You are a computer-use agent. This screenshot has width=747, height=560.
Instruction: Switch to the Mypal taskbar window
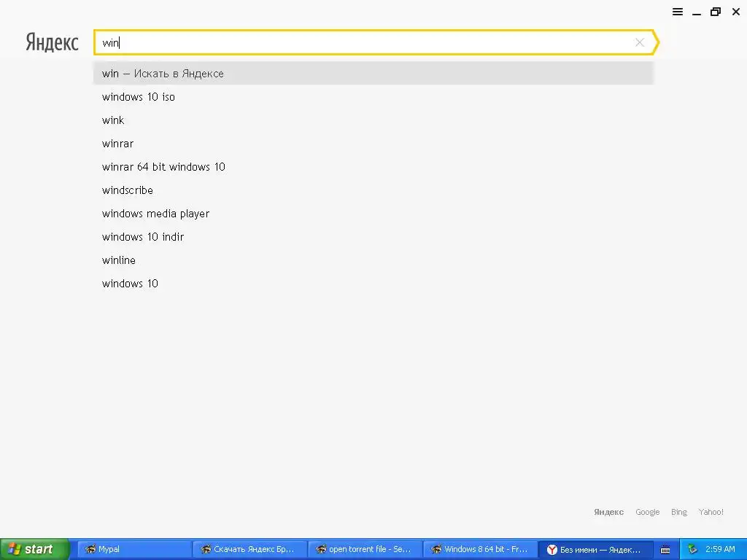[134, 549]
